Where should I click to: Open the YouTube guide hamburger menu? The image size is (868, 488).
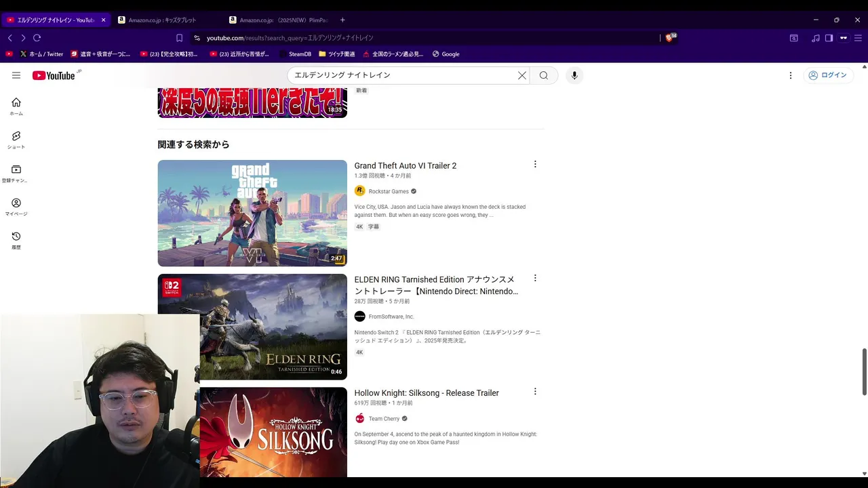pos(16,75)
